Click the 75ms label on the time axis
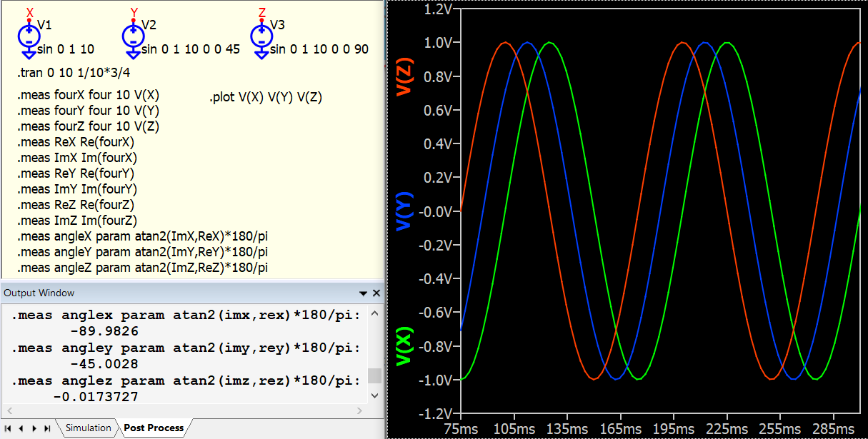868x439 pixels. tap(461, 429)
